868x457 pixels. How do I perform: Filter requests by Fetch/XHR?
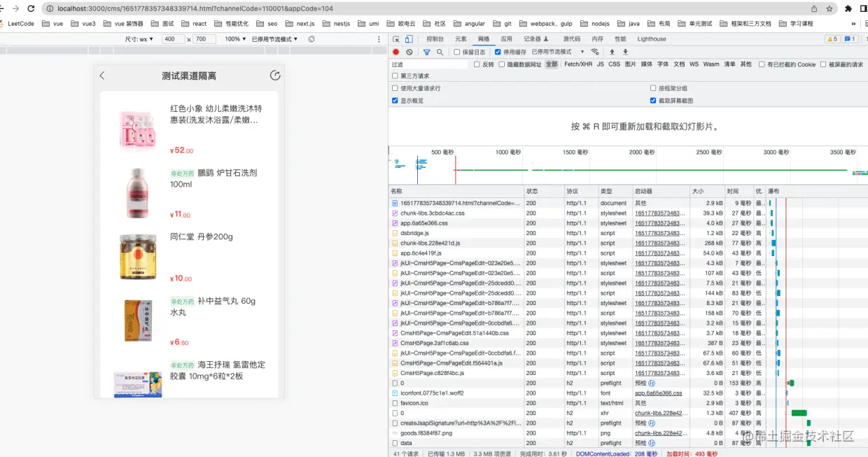point(578,64)
